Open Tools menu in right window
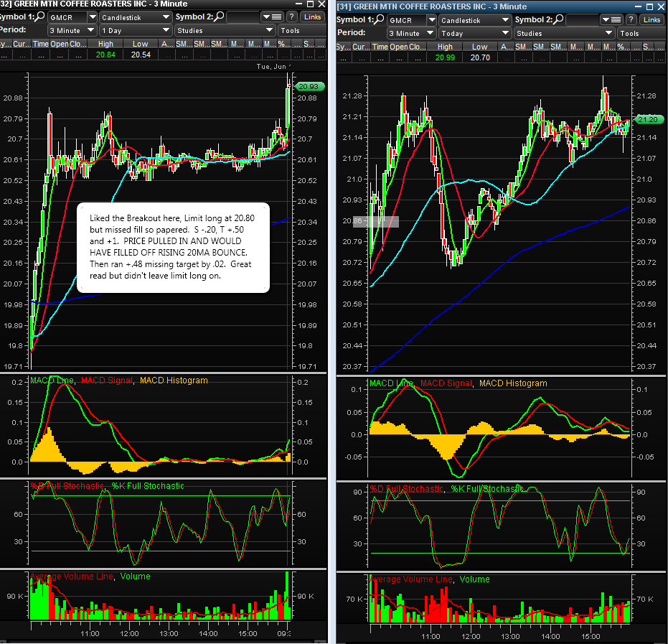The width and height of the screenshot is (668, 644). [641, 33]
